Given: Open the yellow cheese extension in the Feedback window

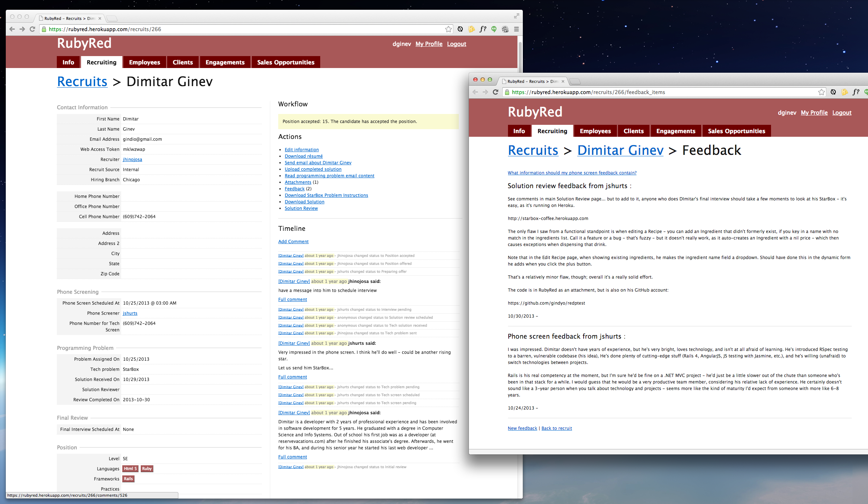Looking at the screenshot, I should point(844,92).
